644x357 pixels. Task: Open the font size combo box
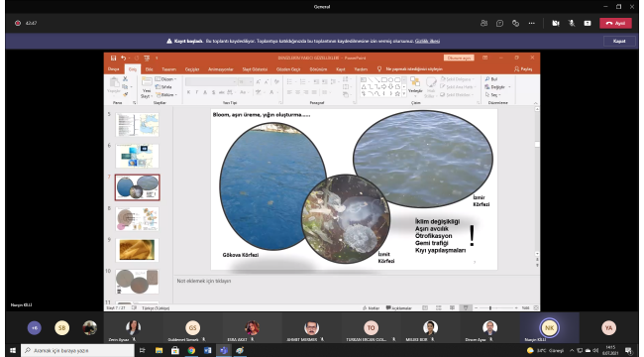pos(245,82)
